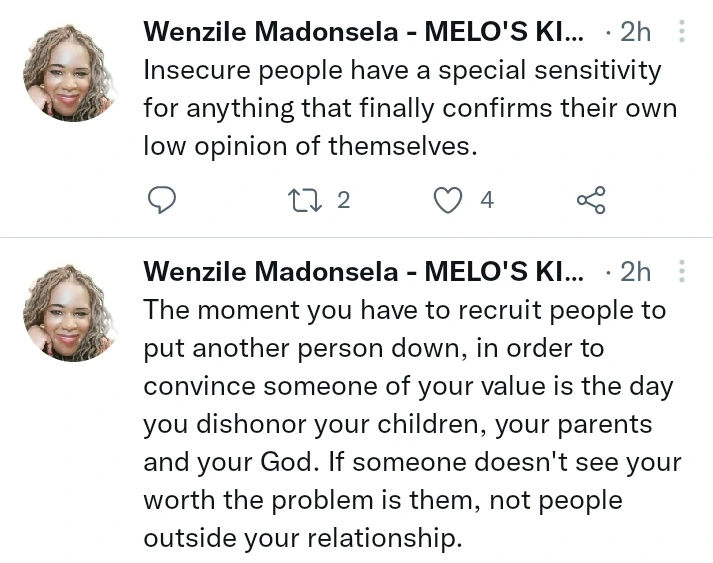
Task: Click text 'confirms their own' in first tweet
Action: [x=560, y=109]
